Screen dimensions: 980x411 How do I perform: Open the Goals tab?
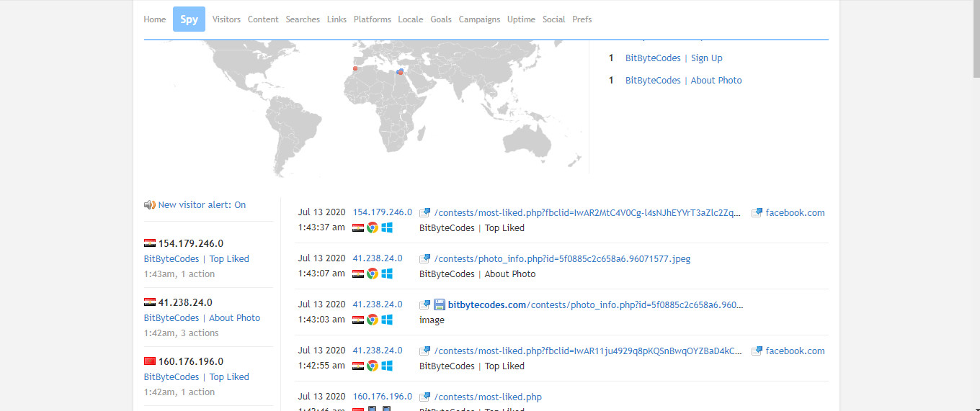point(441,19)
